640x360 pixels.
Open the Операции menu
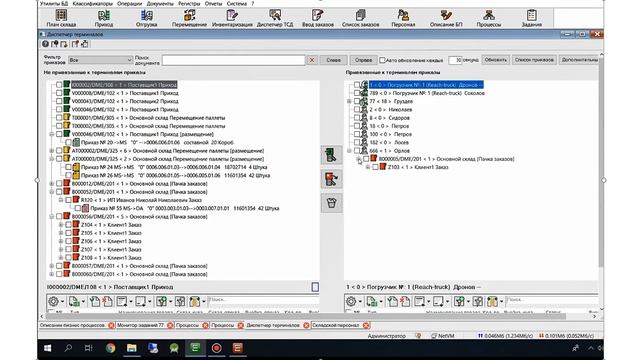(x=129, y=4)
